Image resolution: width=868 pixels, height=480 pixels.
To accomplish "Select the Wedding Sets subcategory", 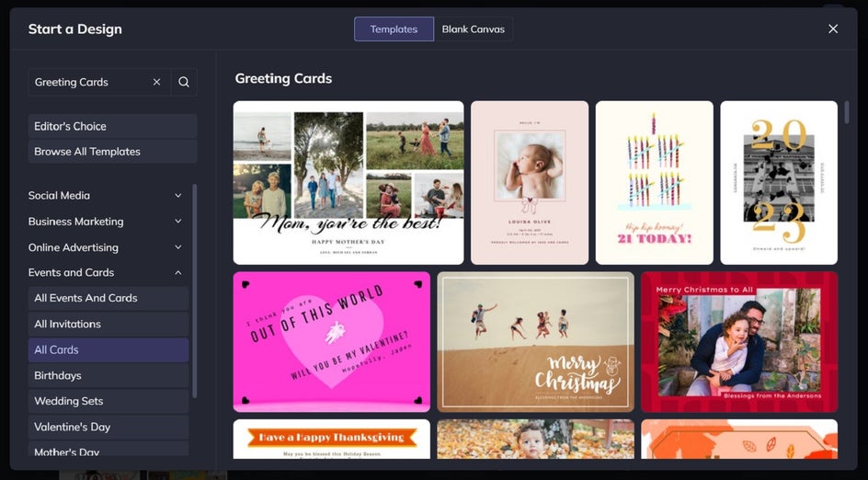I will [x=108, y=401].
